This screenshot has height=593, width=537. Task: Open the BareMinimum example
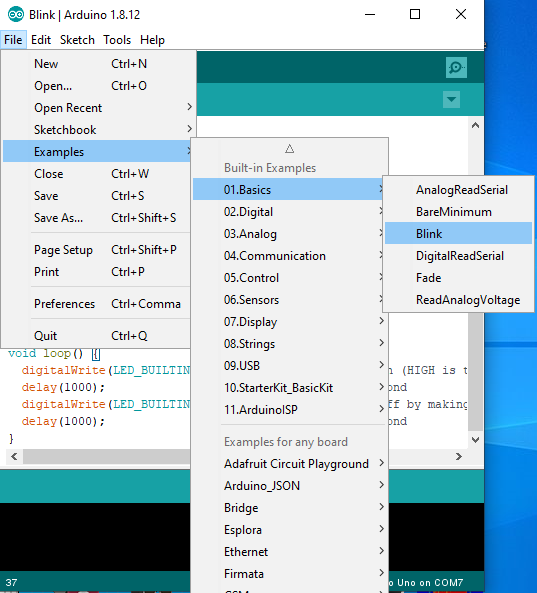(x=458, y=211)
